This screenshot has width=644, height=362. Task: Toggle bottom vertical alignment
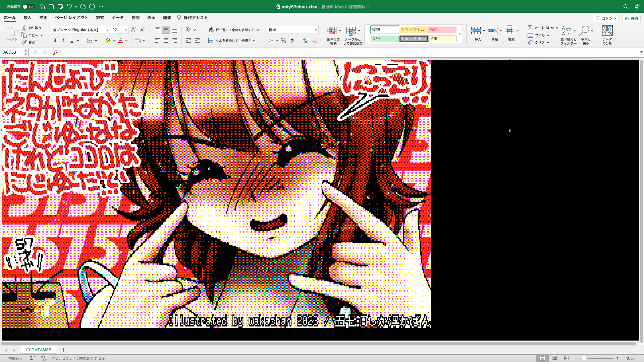pos(175,30)
